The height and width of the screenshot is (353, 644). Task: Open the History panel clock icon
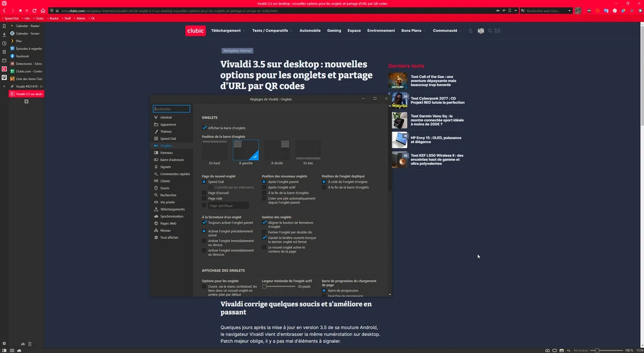point(4,43)
